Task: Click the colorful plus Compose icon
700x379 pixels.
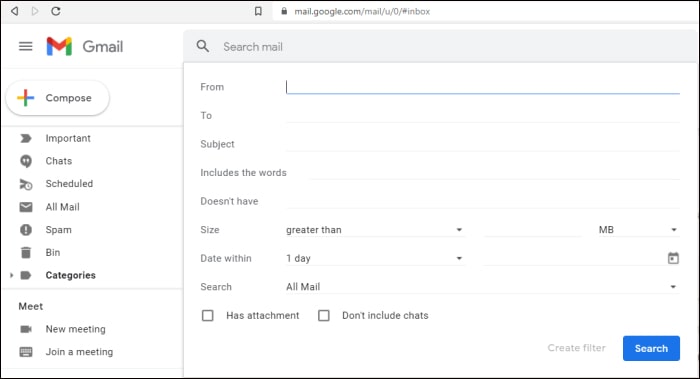Action: click(25, 98)
